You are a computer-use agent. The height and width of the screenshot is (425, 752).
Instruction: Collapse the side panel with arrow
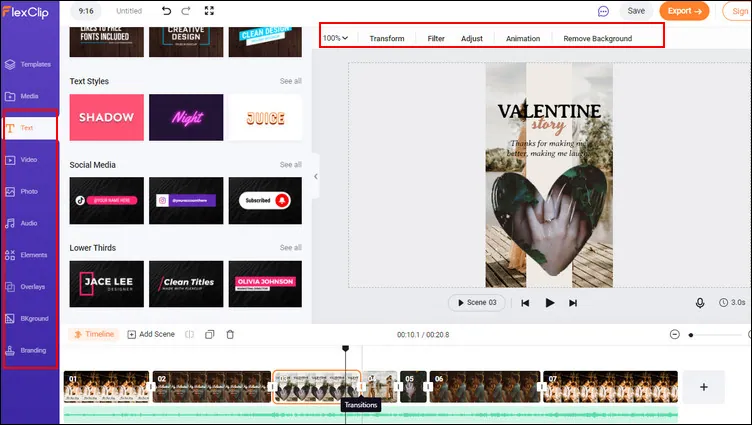(316, 177)
